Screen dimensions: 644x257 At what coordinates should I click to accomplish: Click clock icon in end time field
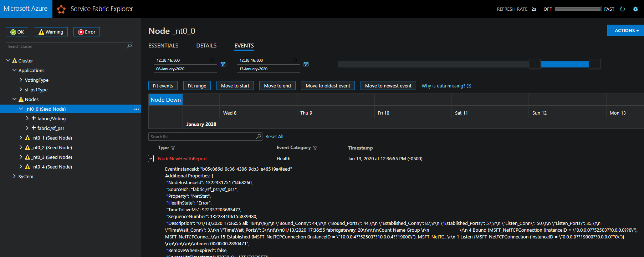point(295,60)
